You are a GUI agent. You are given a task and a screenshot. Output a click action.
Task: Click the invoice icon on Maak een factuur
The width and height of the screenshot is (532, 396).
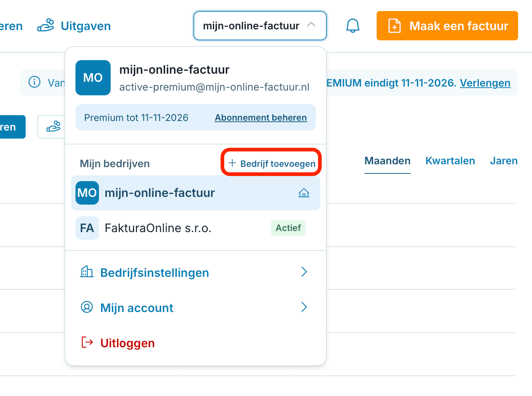(395, 26)
